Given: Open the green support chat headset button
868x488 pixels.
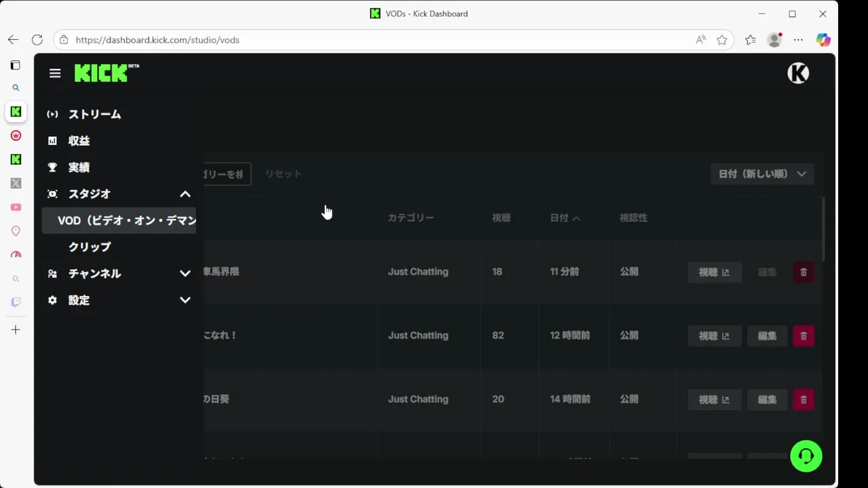Looking at the screenshot, I should coord(806,455).
